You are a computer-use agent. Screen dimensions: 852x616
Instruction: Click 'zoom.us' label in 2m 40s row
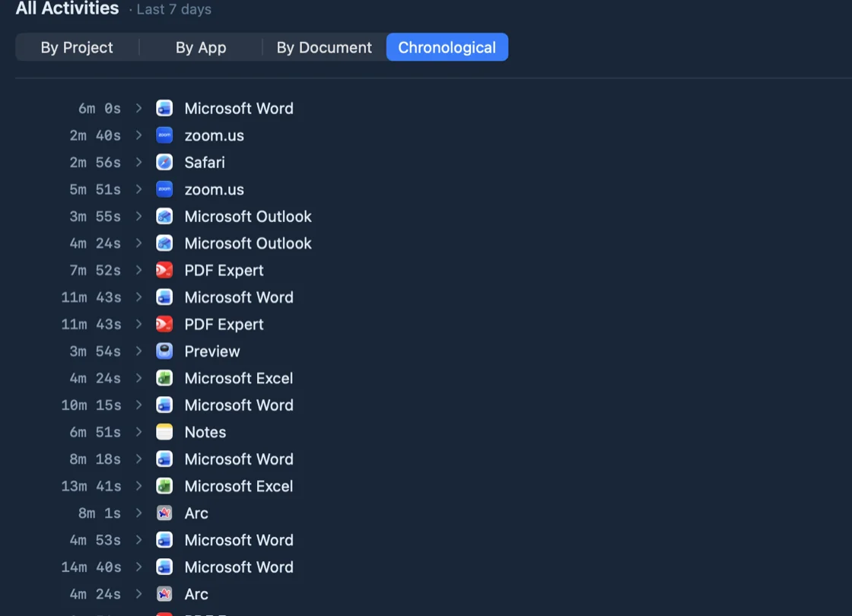214,136
